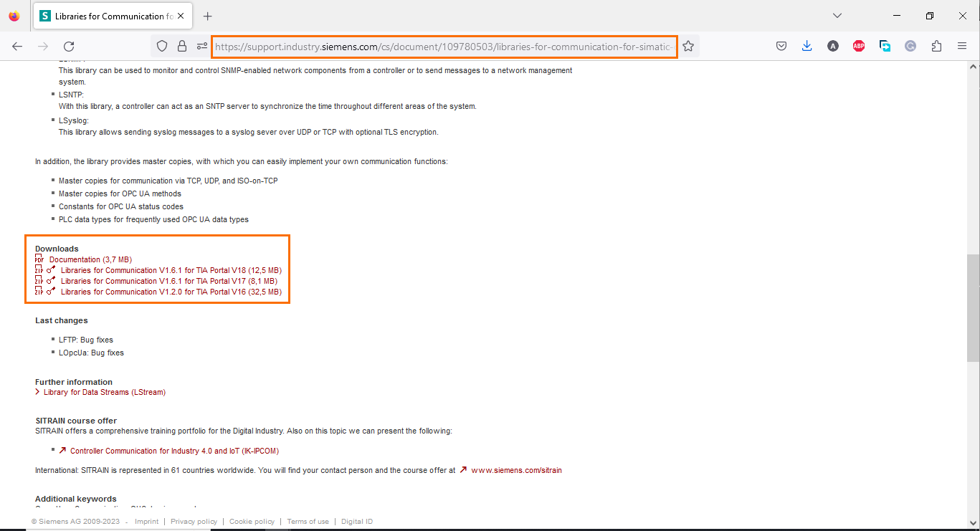Click 'Constants for OPC UA status codes' item

point(121,206)
